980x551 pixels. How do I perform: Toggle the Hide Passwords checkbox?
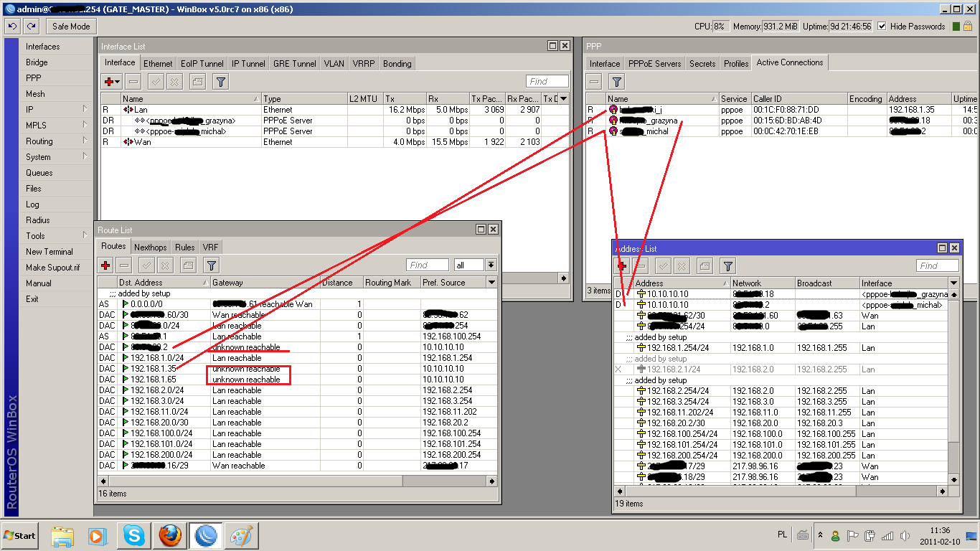(882, 27)
